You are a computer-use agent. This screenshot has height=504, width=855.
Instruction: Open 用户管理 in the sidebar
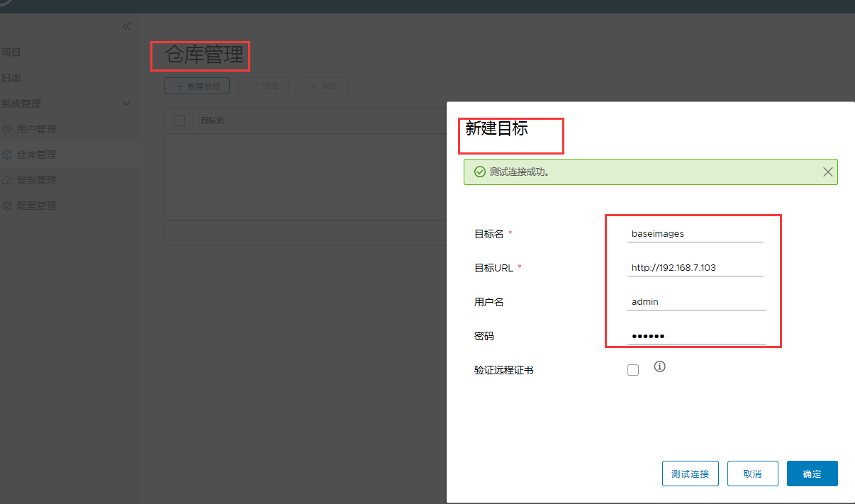click(x=36, y=129)
